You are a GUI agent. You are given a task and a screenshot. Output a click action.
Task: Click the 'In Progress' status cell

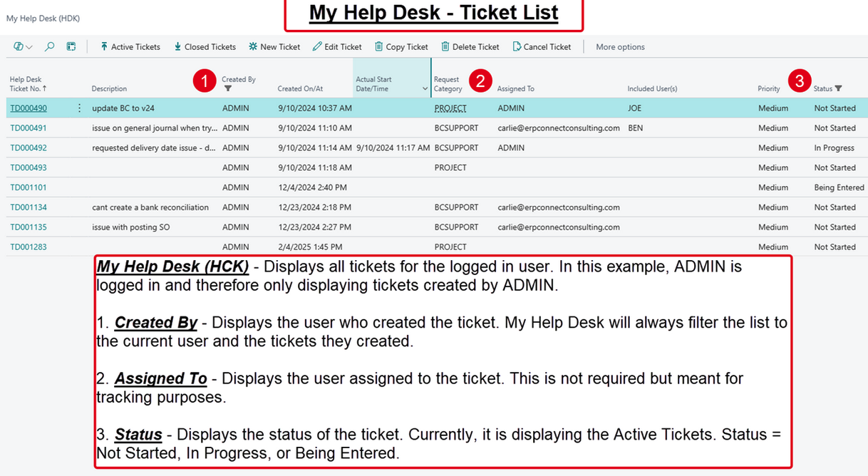[x=834, y=148]
